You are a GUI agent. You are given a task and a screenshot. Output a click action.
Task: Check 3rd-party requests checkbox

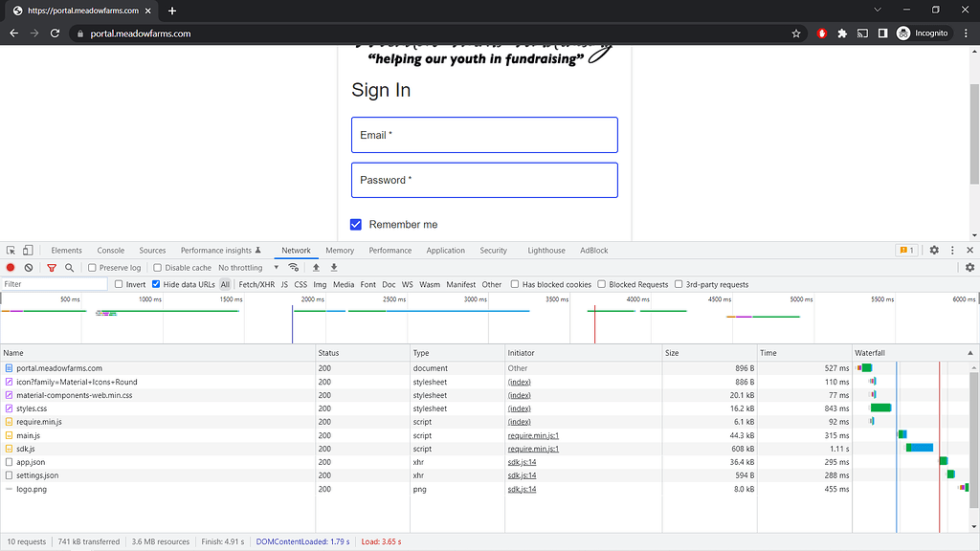[x=679, y=284]
